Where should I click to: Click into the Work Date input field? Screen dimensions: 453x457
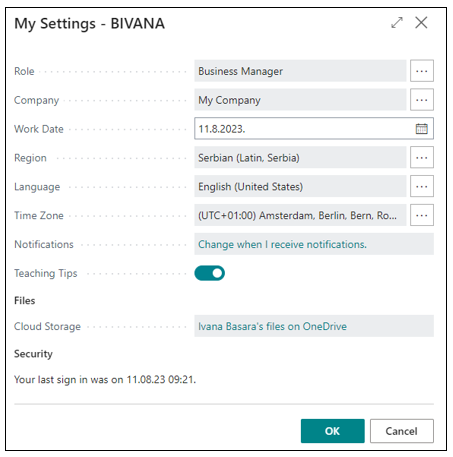click(x=303, y=129)
